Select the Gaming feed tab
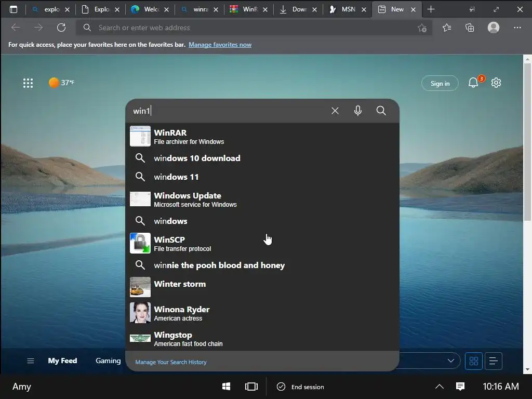 108,361
